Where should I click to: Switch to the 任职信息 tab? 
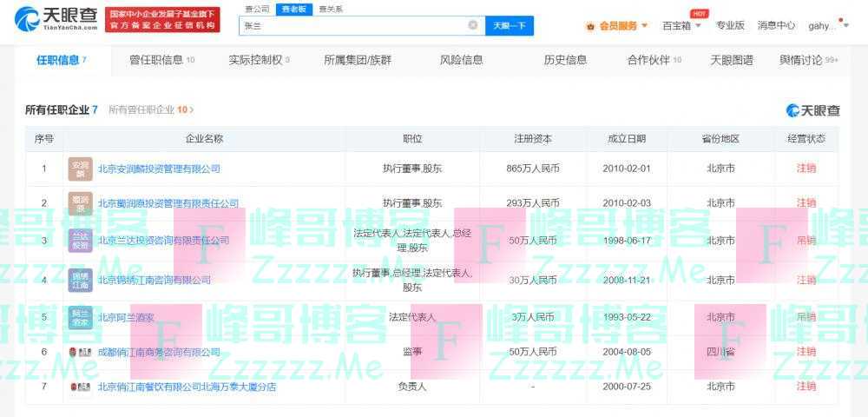pyautogui.click(x=62, y=60)
